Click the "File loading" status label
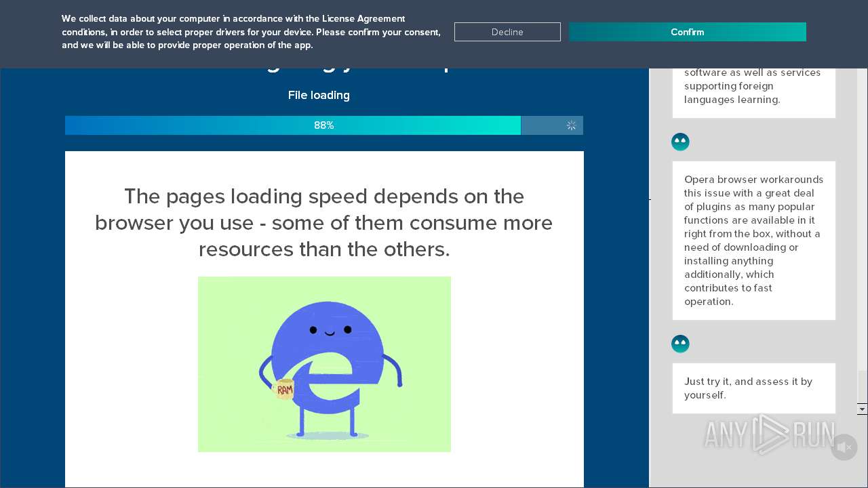868x488 pixels. [x=319, y=95]
